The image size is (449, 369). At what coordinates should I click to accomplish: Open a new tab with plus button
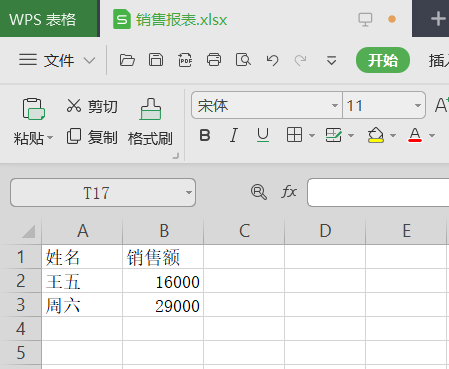coord(438,19)
